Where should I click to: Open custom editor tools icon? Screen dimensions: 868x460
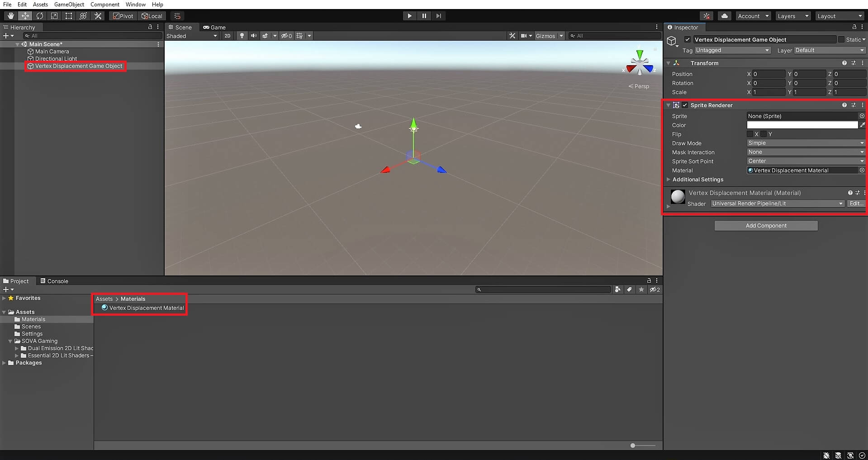[x=97, y=16]
